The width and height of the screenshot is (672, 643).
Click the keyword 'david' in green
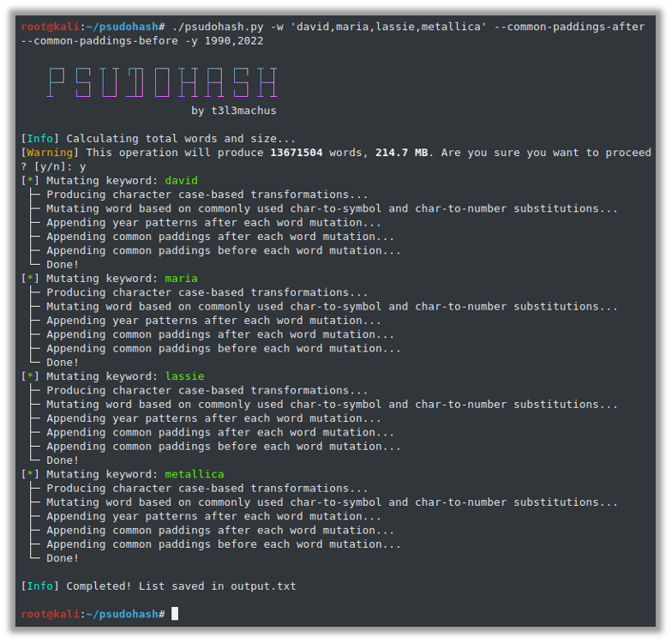point(182,180)
